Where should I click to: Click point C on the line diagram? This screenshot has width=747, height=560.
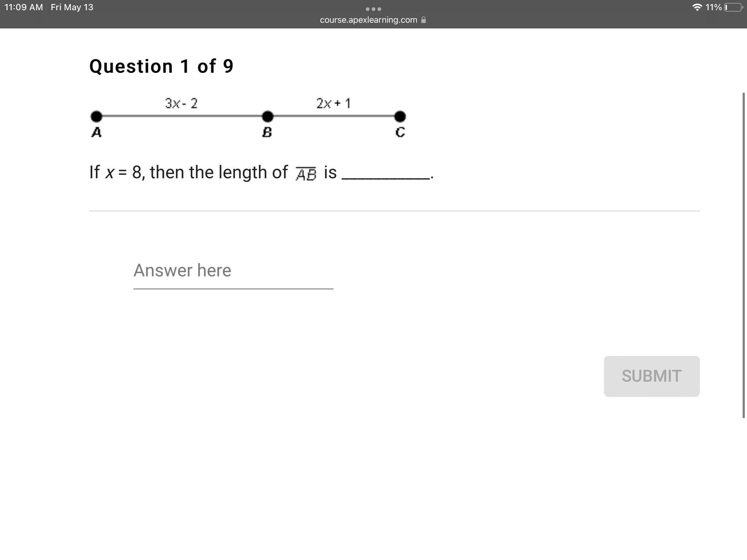tap(400, 117)
